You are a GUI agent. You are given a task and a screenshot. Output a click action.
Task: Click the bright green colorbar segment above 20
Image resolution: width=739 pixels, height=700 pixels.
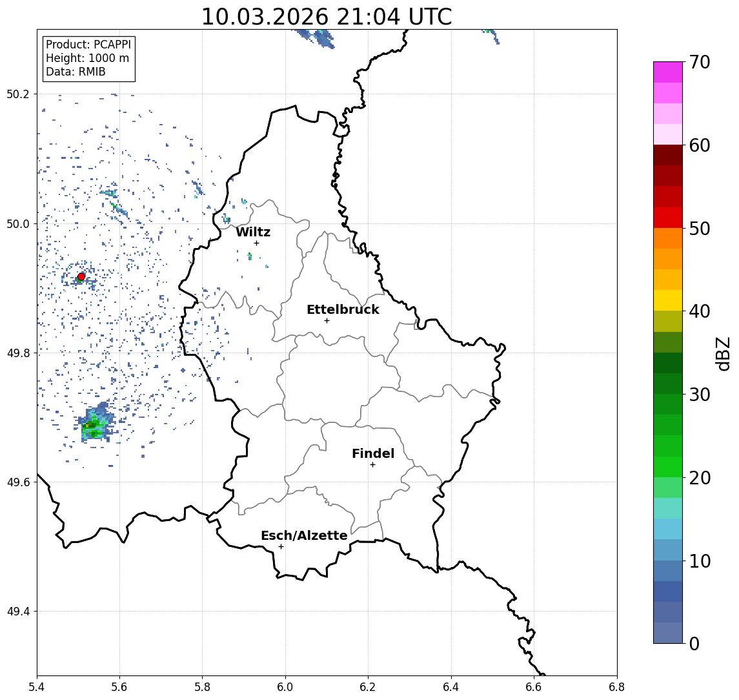[668, 466]
